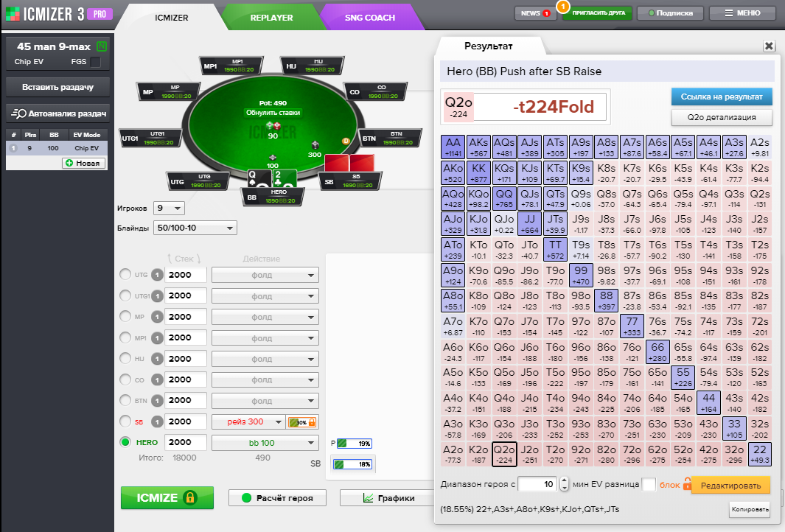
Task: Select the HIJ radio button
Action: point(125,358)
